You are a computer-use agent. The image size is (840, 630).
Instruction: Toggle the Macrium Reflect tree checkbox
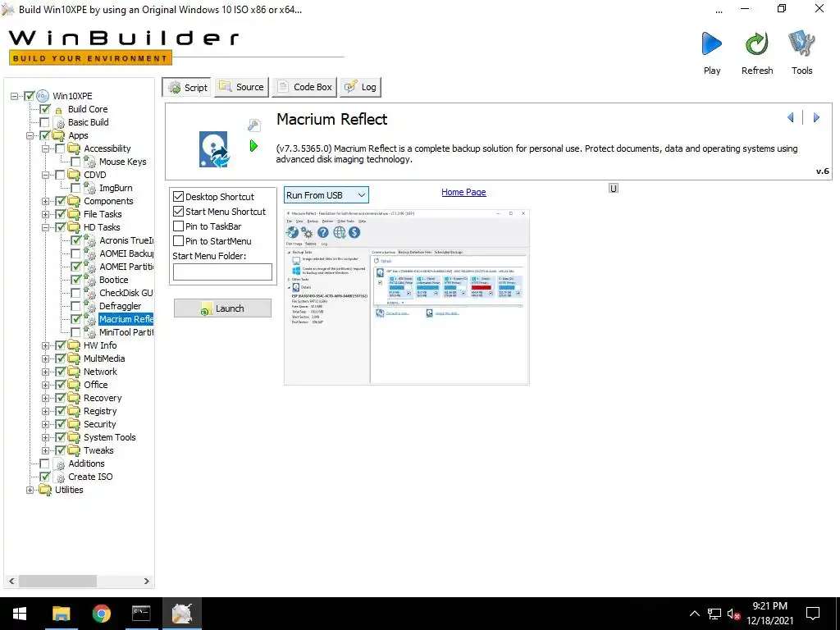point(76,319)
